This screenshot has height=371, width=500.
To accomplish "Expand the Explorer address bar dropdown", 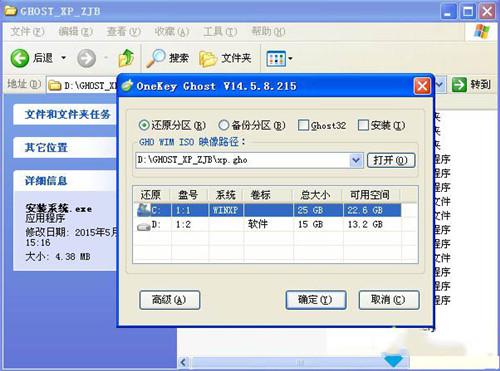I will (x=440, y=85).
